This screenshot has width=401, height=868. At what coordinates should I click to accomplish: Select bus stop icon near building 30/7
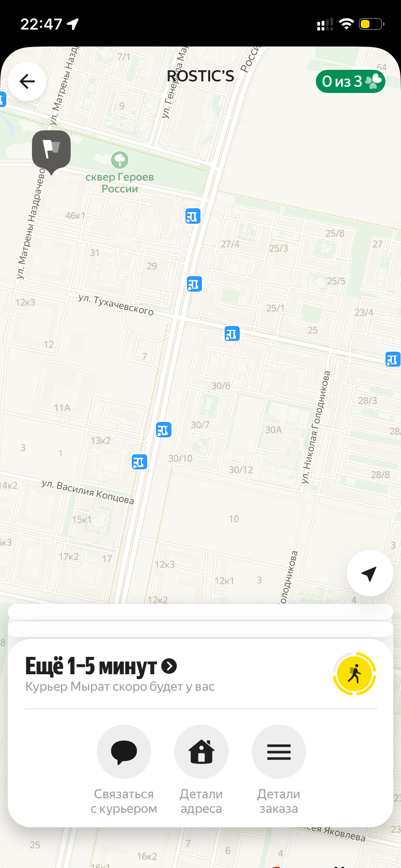pyautogui.click(x=164, y=430)
